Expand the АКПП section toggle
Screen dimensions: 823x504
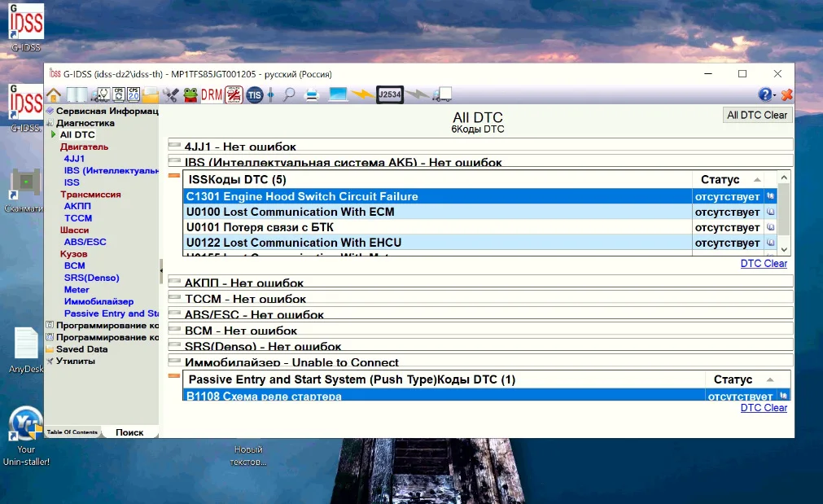click(173, 281)
